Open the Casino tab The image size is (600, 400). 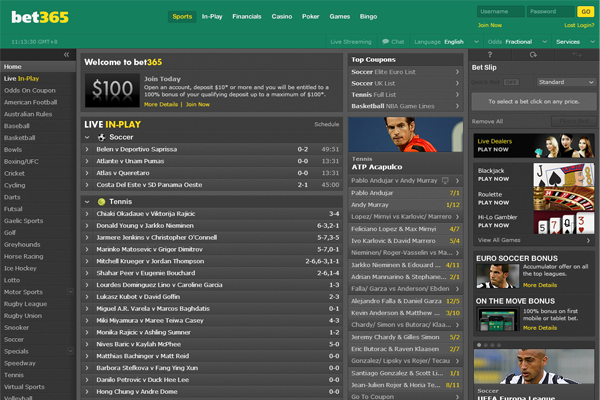click(x=282, y=16)
